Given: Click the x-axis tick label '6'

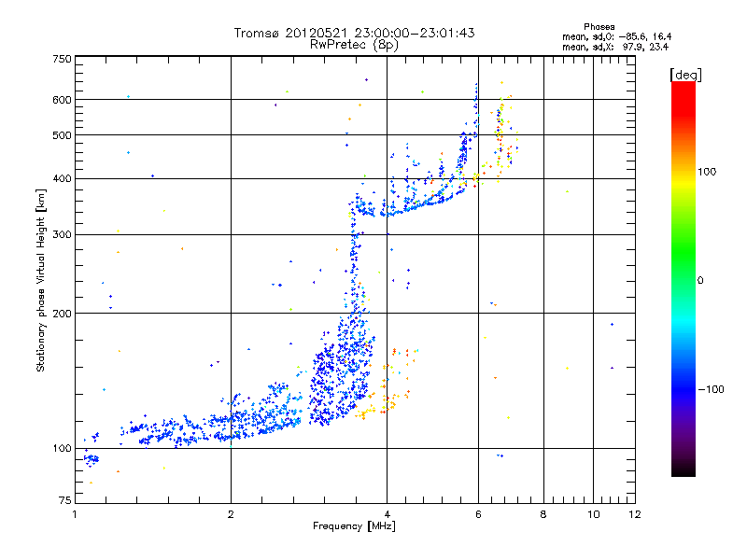Looking at the screenshot, I should pyautogui.click(x=478, y=514).
